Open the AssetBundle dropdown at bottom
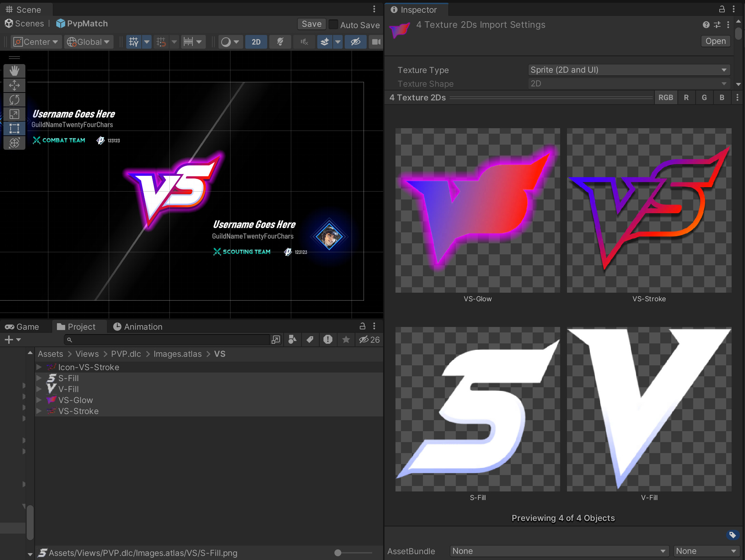This screenshot has width=745, height=560. 559,551
